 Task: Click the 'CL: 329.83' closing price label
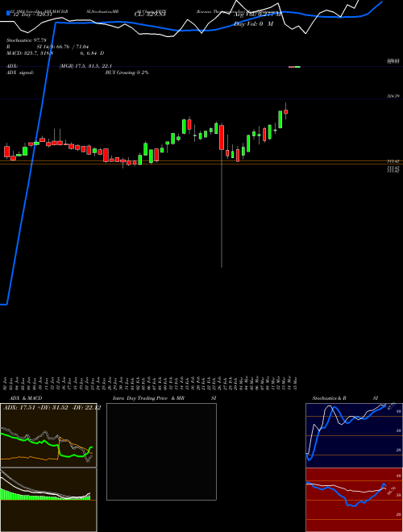point(150,15)
